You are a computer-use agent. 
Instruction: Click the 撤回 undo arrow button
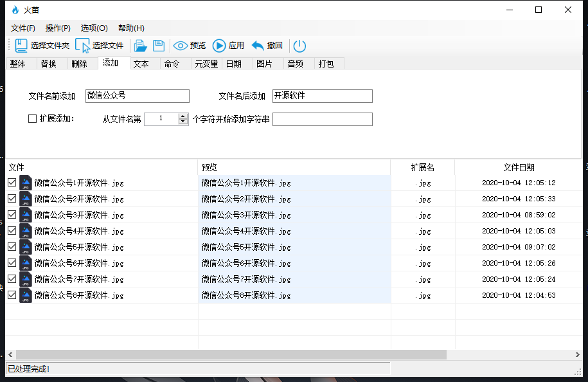pos(267,46)
